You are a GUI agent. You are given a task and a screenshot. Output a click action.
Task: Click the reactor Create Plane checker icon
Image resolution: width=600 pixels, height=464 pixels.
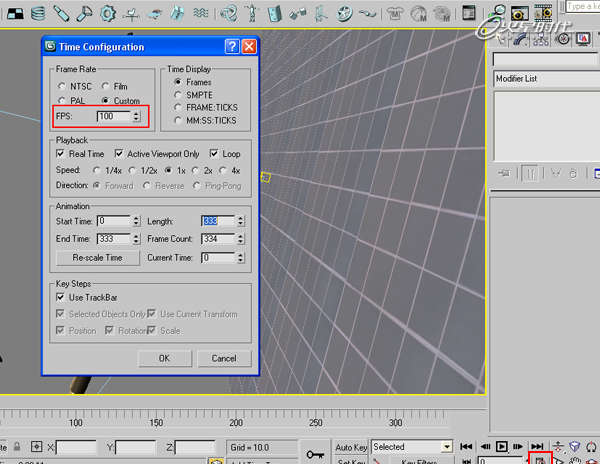pos(15,14)
